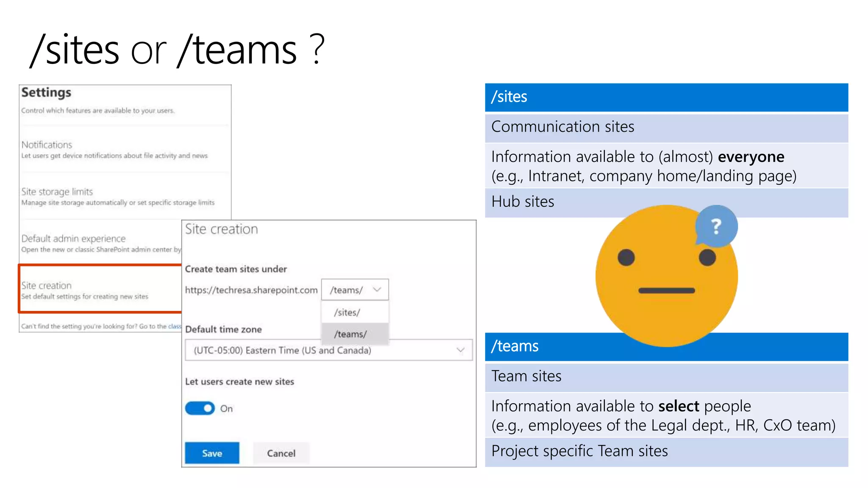Click the question mark speech bubble
The width and height of the screenshot is (868, 488).
[x=716, y=226]
